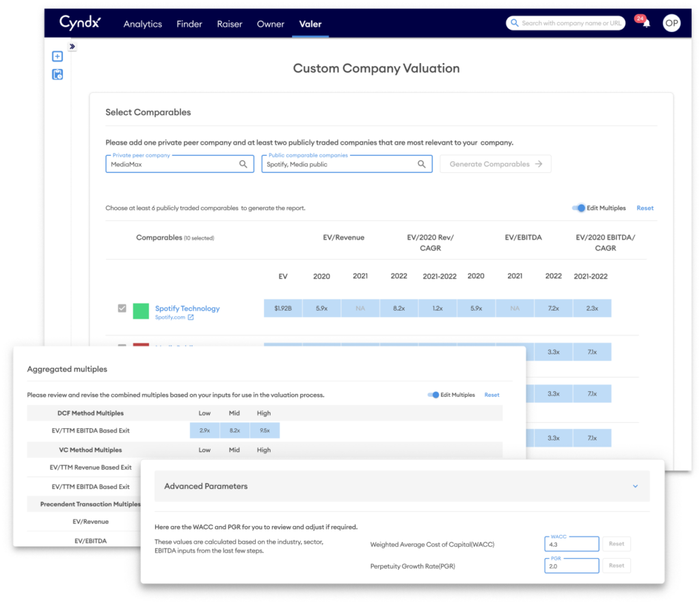Click the green Spotify Technology logo
Viewport: 700px width, 604px height.
pos(141,311)
